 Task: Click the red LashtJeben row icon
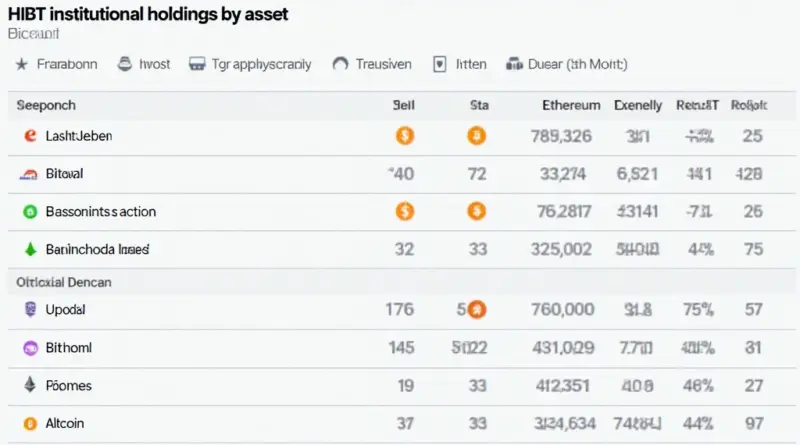28,135
